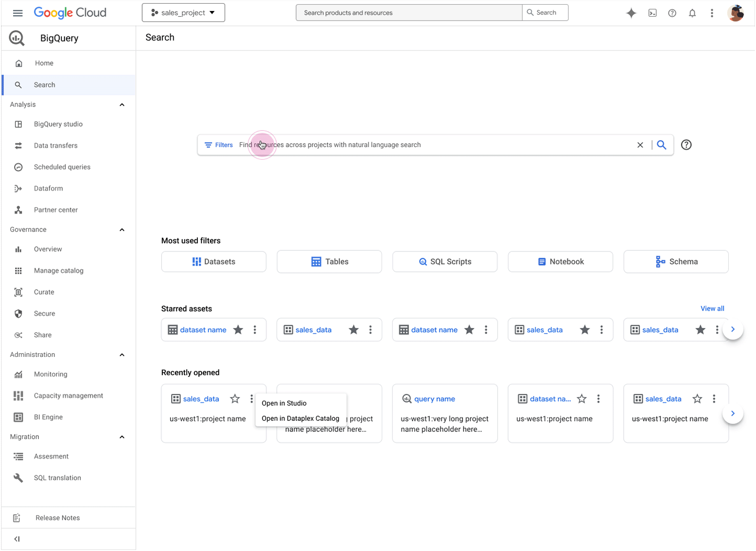Unstar the fourth starred sales_data asset
Screen dimensions: 756x551
tap(585, 330)
